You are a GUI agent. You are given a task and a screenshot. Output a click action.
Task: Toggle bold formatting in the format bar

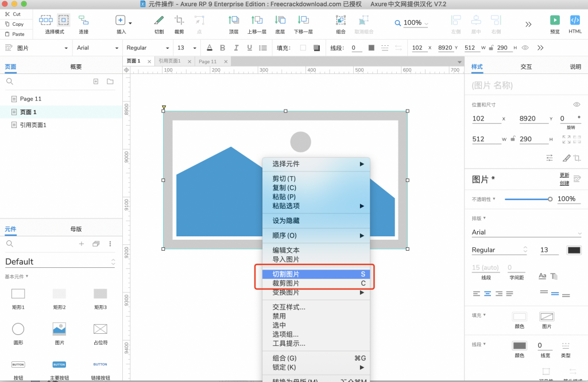[222, 48]
